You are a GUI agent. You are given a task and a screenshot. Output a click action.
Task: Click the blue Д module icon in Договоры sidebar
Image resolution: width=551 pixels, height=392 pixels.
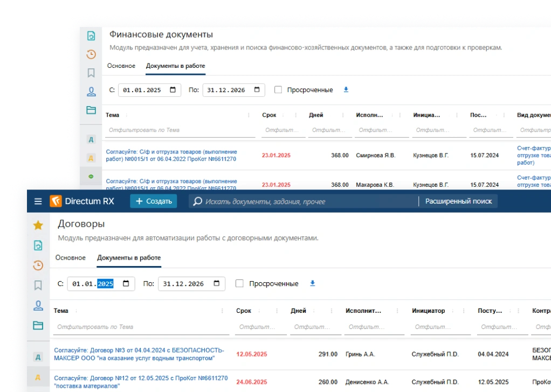pos(38,357)
